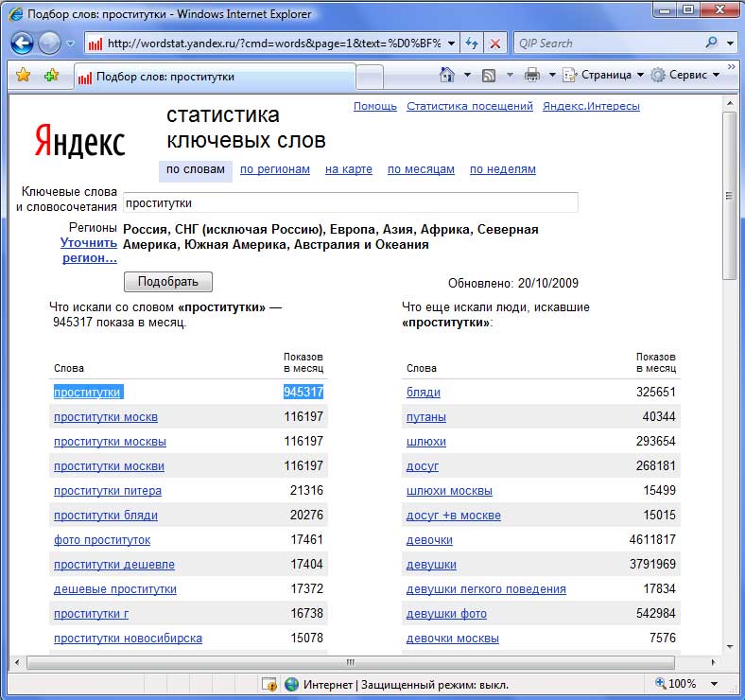Open 'девочки москвы' keyword link
This screenshot has width=745, height=700.
452,639
